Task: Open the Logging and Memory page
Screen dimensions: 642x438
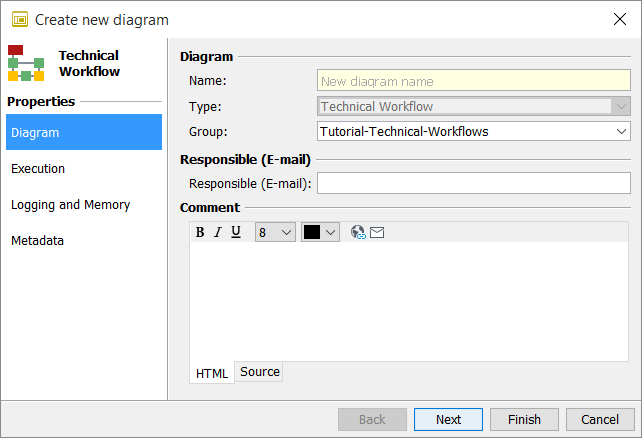Action: pos(70,205)
